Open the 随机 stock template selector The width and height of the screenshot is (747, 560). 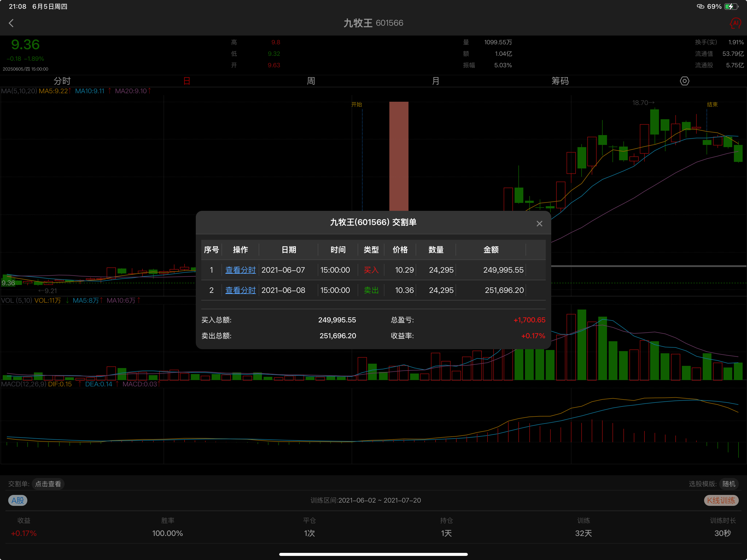point(729,484)
